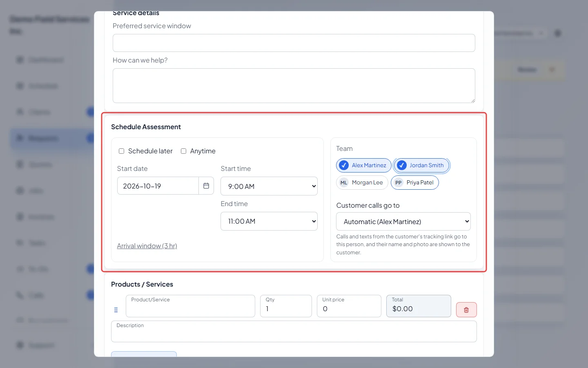Expand the End time dropdown
This screenshot has width=588, height=368.
tap(269, 221)
